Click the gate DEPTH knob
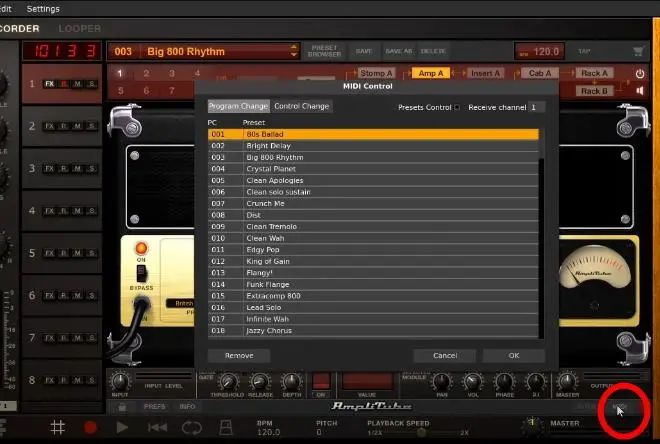 (x=291, y=382)
